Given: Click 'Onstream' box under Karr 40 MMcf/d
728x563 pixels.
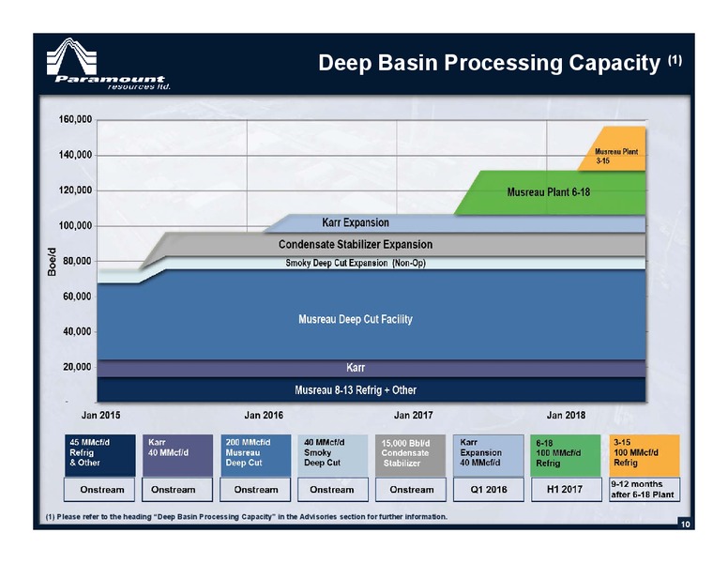Looking at the screenshot, I should pos(177,490).
